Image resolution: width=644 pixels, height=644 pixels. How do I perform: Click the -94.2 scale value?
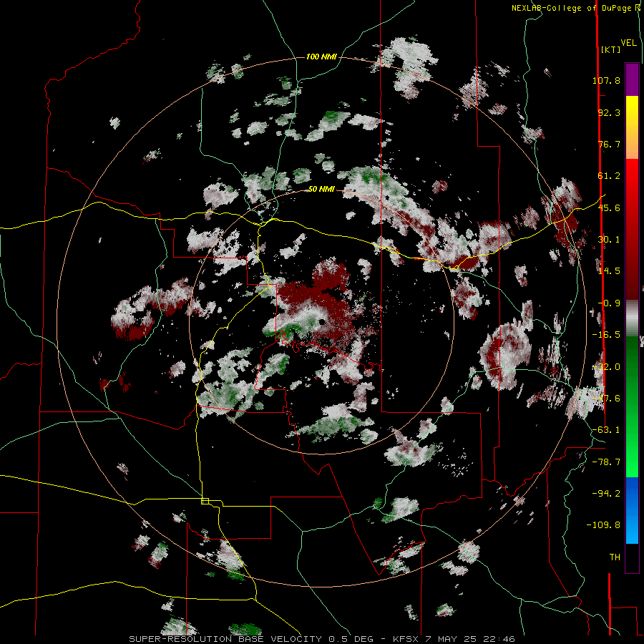tap(606, 493)
